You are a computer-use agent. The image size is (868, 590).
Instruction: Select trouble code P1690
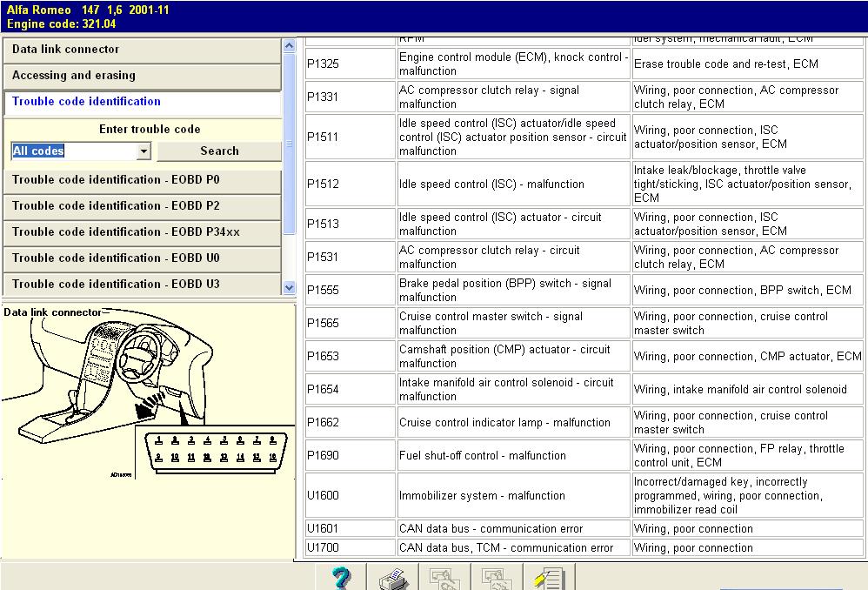350,455
